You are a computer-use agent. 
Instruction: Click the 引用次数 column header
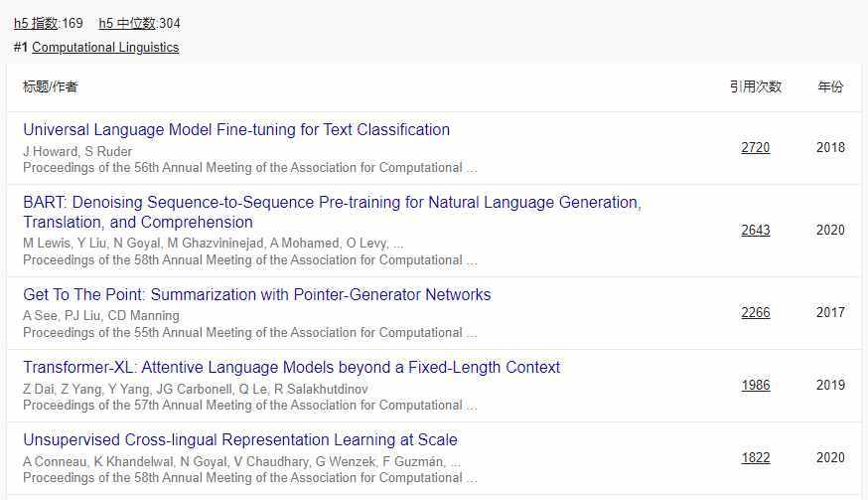click(755, 86)
